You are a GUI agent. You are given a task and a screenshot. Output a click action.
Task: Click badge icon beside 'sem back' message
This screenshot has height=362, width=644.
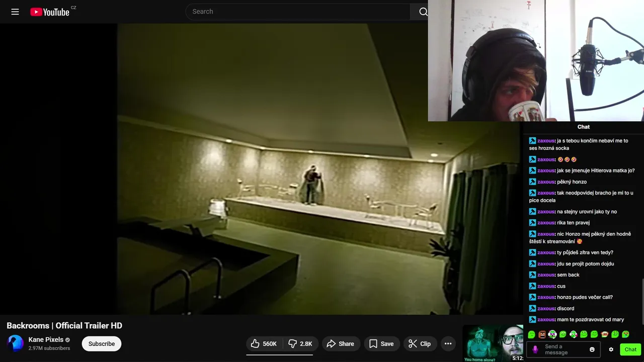click(x=532, y=275)
